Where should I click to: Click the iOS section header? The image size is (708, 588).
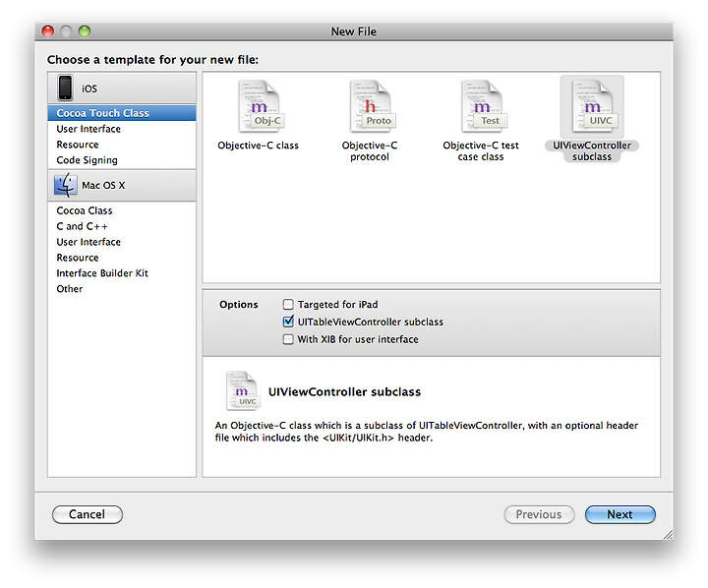pyautogui.click(x=122, y=88)
